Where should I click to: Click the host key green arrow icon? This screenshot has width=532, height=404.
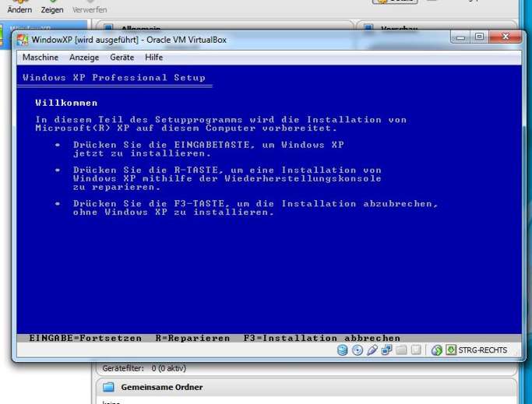tap(451, 350)
